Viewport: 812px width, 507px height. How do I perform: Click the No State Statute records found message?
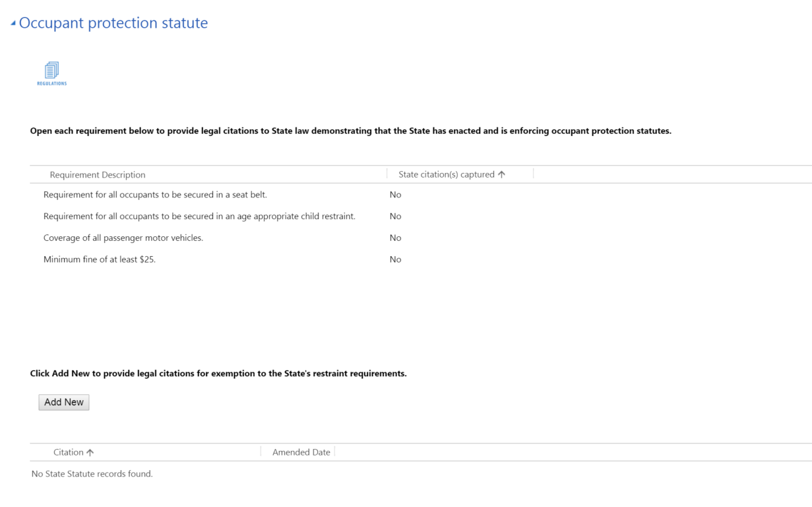tap(92, 474)
